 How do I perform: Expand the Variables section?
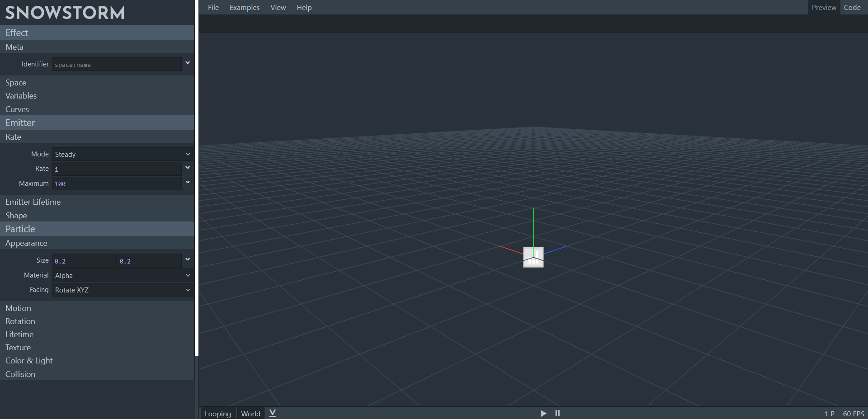97,96
